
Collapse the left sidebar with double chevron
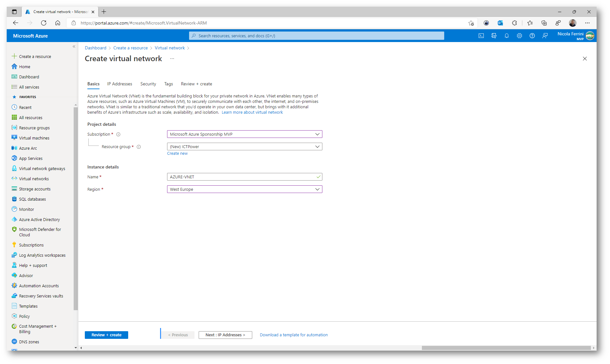point(74,46)
